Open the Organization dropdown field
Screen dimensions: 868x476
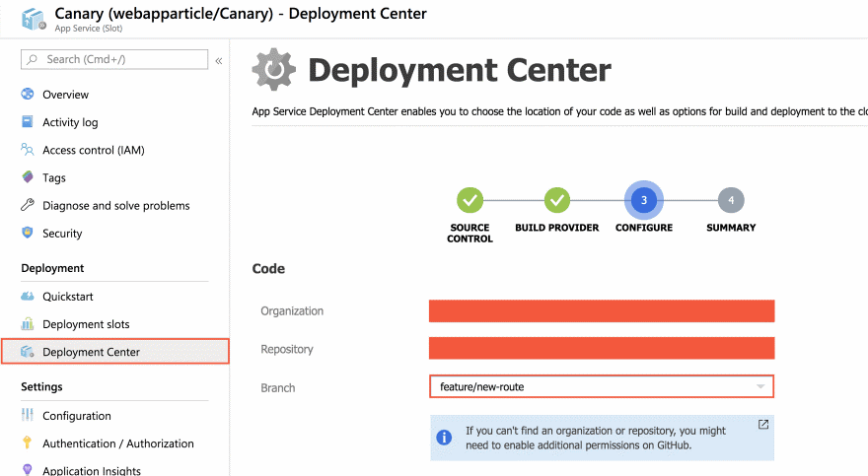(x=601, y=311)
